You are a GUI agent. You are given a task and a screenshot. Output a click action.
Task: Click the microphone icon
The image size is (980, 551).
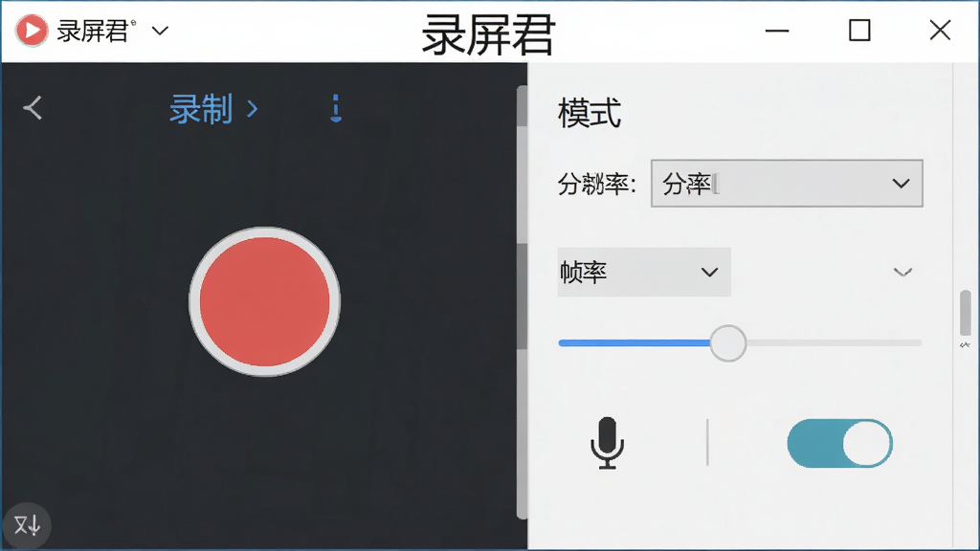(x=607, y=443)
